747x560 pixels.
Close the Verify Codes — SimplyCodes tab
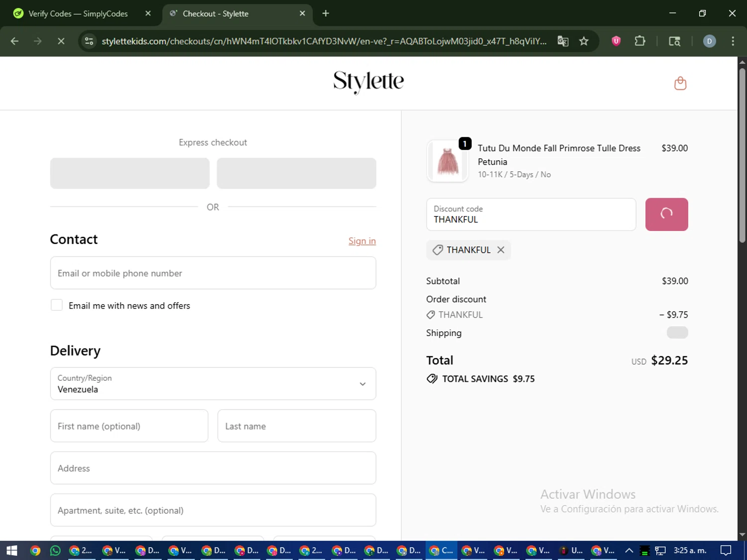click(x=148, y=13)
